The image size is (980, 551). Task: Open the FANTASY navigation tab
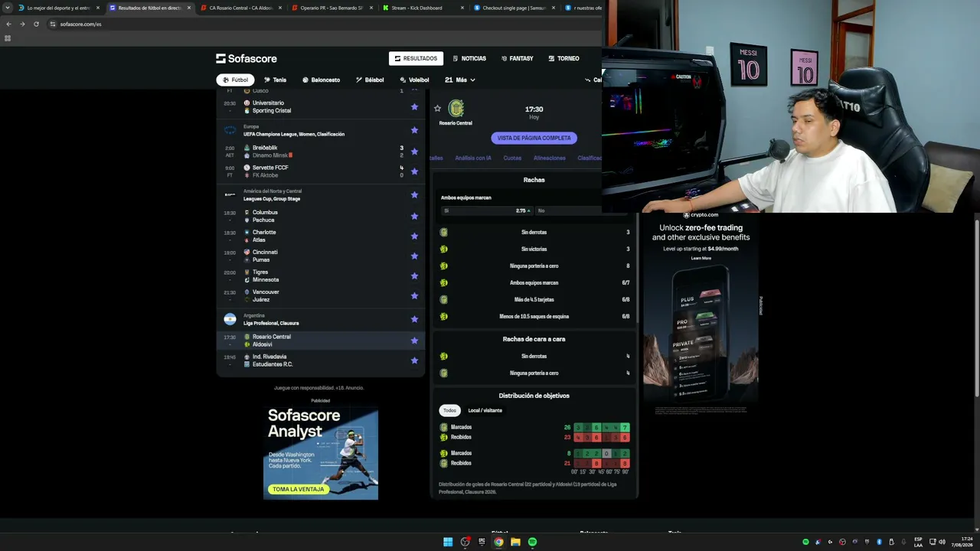(x=518, y=59)
